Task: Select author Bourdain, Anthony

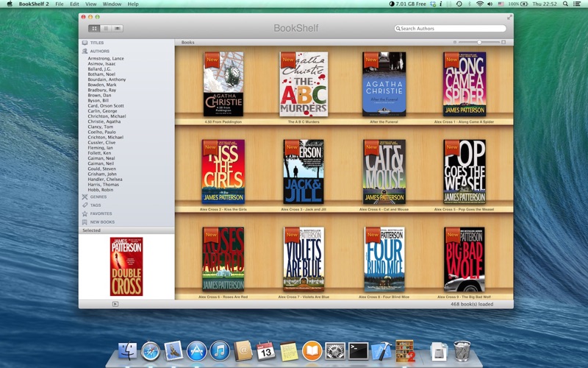Action: point(107,79)
